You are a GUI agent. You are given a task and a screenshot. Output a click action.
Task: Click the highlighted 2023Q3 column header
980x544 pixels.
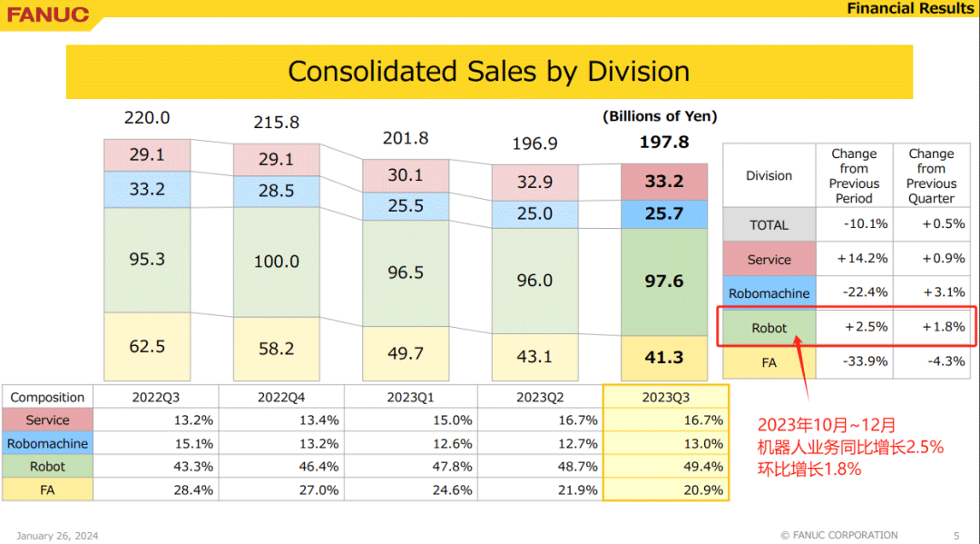pyautogui.click(x=666, y=397)
